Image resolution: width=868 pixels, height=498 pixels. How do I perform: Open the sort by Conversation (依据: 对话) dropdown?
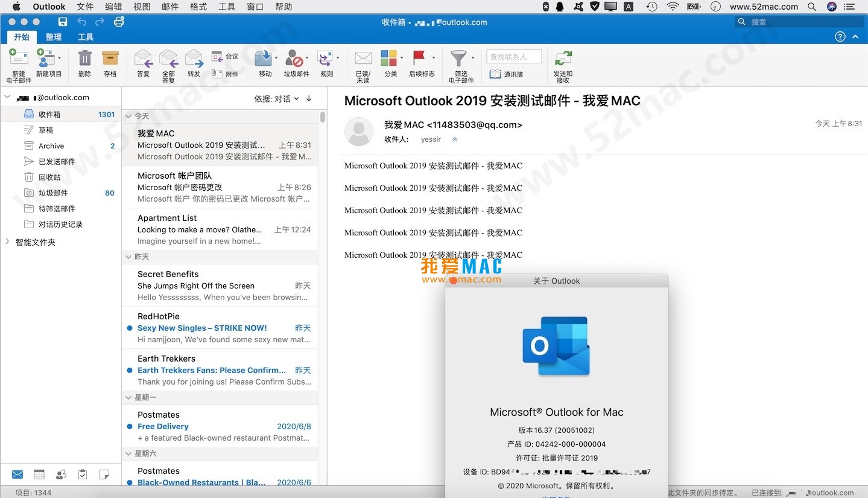(x=277, y=99)
